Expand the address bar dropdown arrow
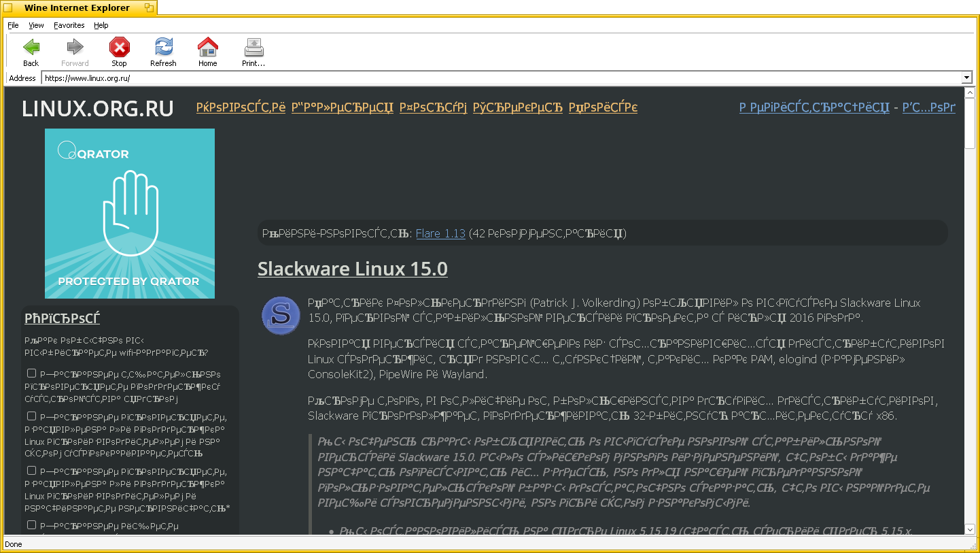Image resolution: width=980 pixels, height=553 pixels. [x=967, y=78]
